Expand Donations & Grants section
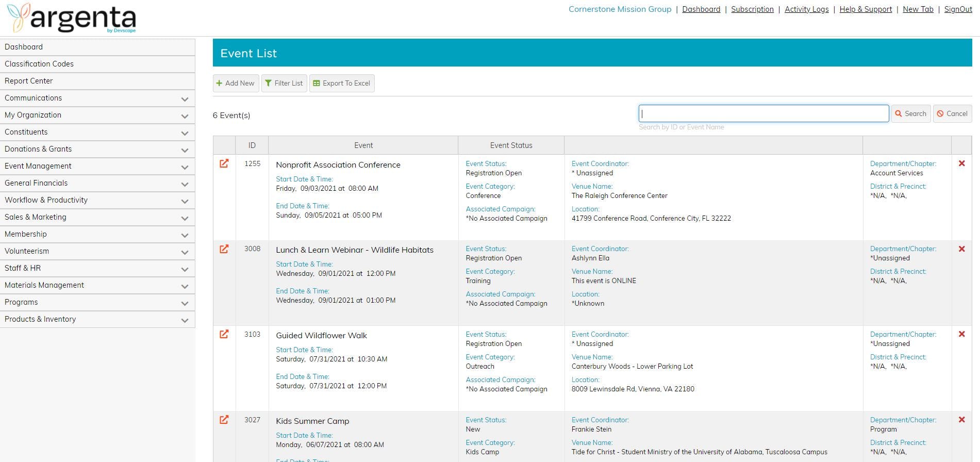This screenshot has height=462, width=980. (97, 149)
